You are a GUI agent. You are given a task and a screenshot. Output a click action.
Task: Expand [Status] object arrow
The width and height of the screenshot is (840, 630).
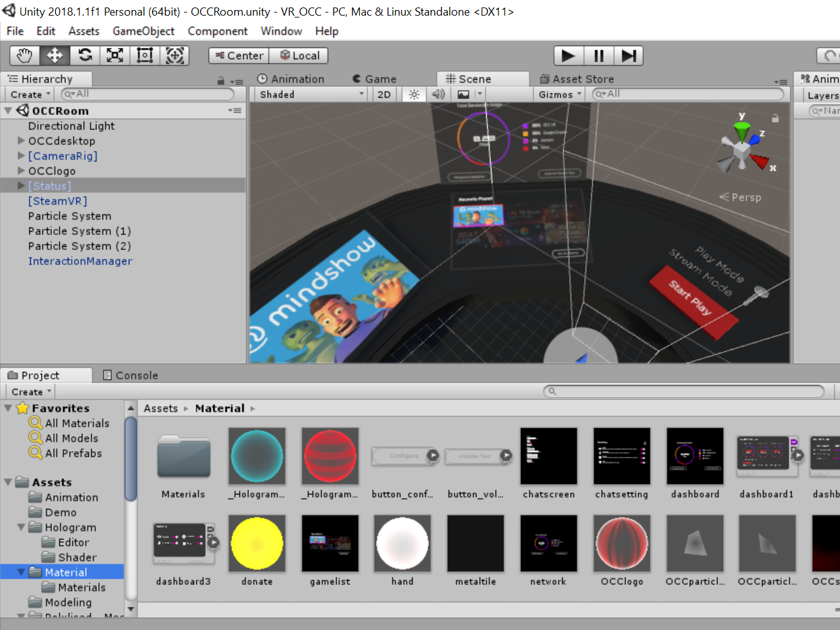tap(21, 186)
